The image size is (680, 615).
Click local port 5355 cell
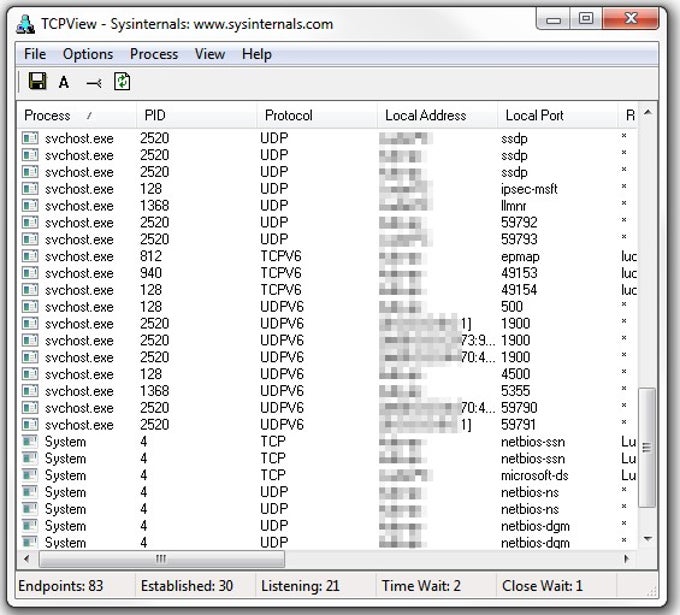click(x=516, y=391)
